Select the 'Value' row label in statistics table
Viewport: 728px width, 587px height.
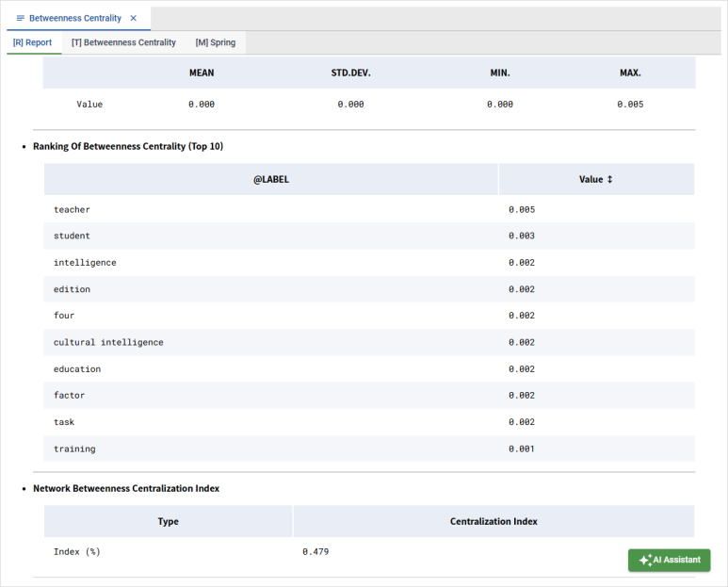pyautogui.click(x=89, y=105)
